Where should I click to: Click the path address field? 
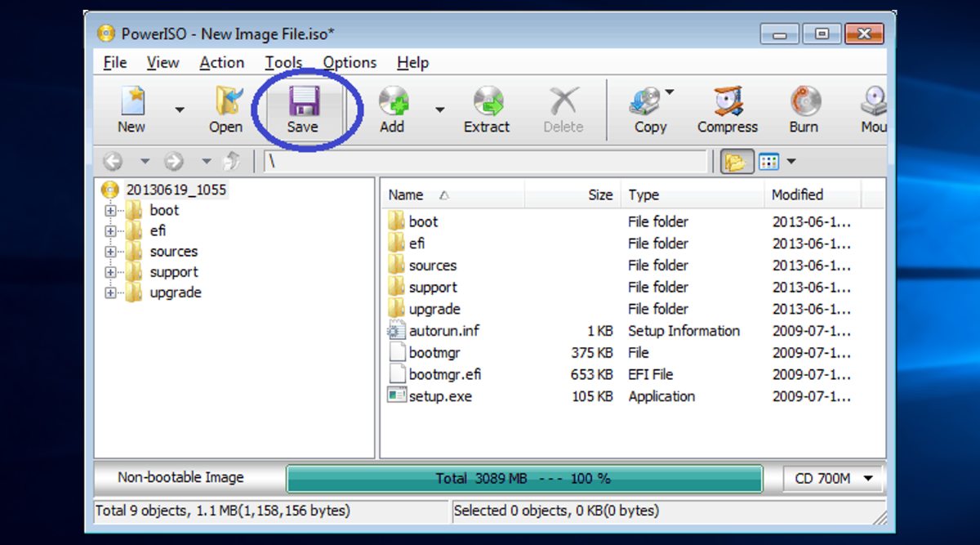point(486,162)
